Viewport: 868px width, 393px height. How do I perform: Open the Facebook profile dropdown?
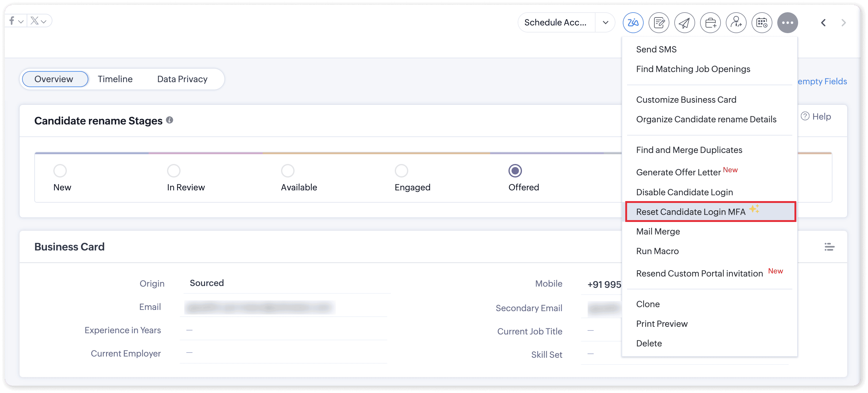[x=16, y=21]
